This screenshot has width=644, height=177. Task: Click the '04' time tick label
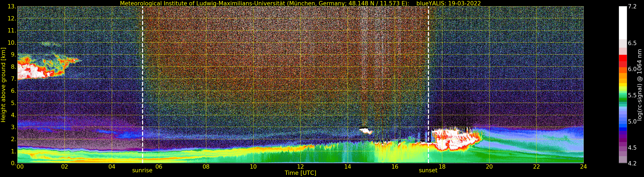tap(112, 167)
